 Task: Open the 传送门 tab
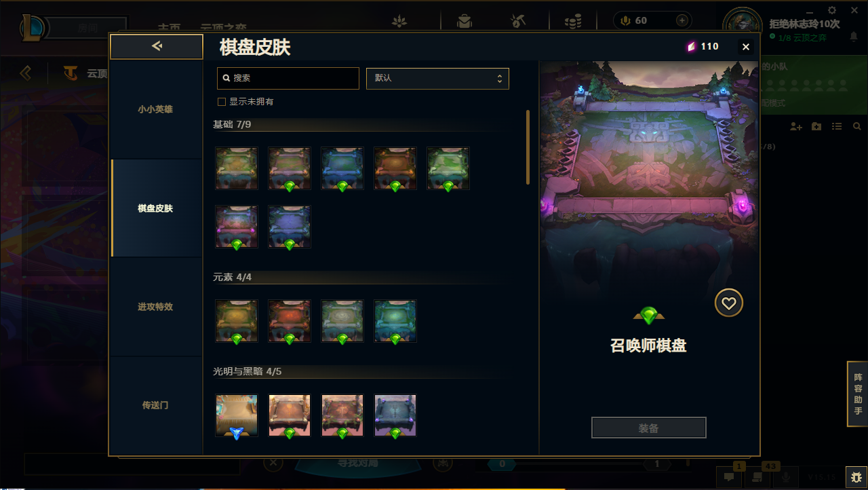tap(156, 405)
